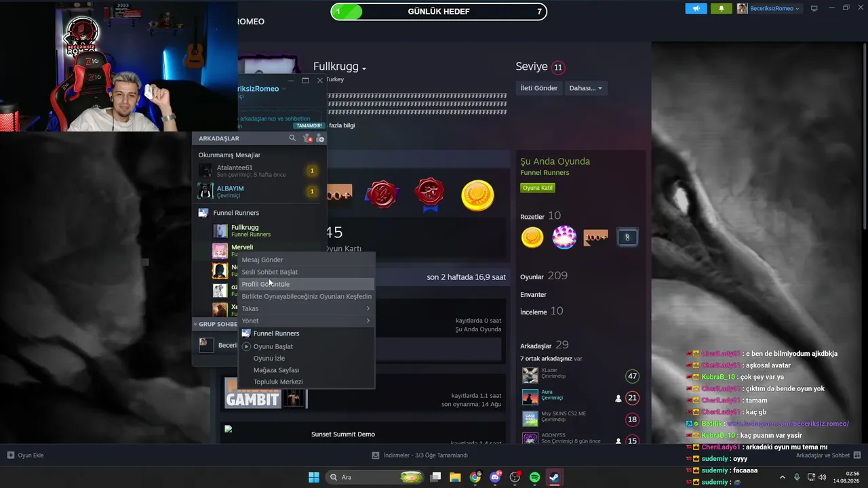Open the volume tray icon

point(823,477)
